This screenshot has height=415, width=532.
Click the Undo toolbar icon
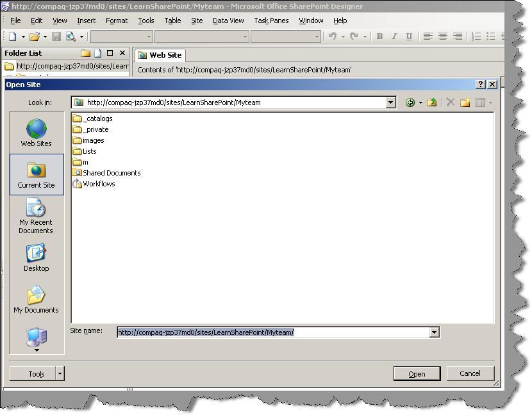click(333, 37)
